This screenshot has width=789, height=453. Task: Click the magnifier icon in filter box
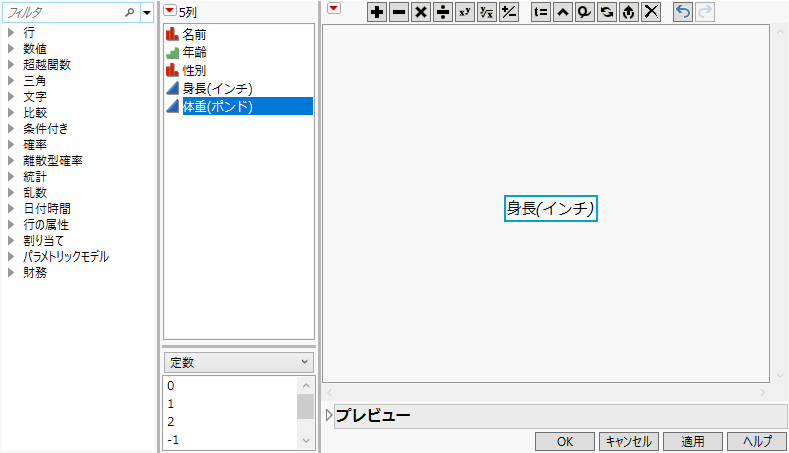[130, 13]
